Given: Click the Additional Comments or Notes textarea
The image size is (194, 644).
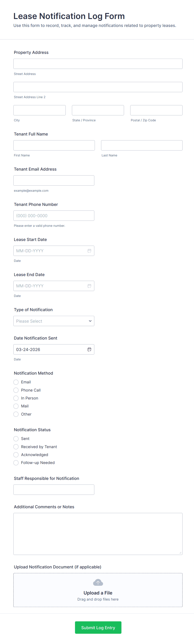Looking at the screenshot, I should click(98, 534).
